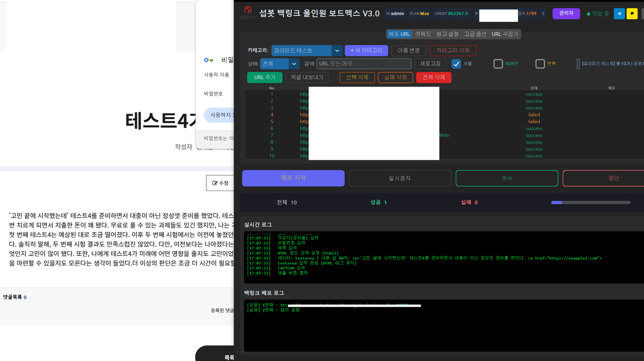Click the 배포 시작 button

tap(293, 178)
